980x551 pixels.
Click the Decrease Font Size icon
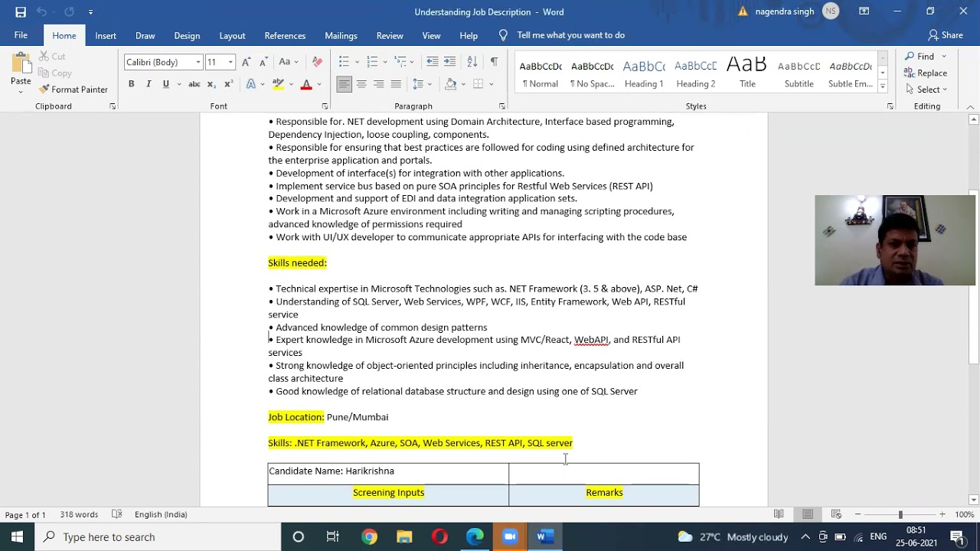263,62
